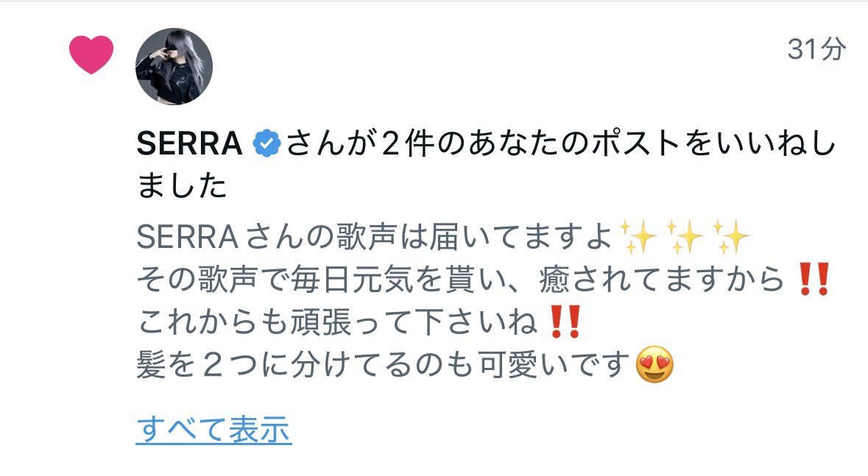Click the wrapped ました text of the headline
This screenshot has width=868, height=476.
pyautogui.click(x=182, y=185)
